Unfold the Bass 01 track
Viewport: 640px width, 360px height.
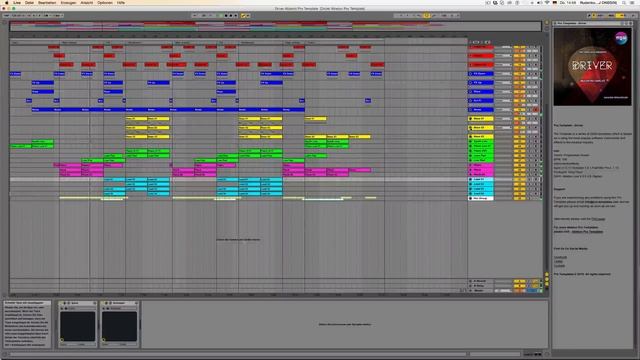click(x=471, y=119)
